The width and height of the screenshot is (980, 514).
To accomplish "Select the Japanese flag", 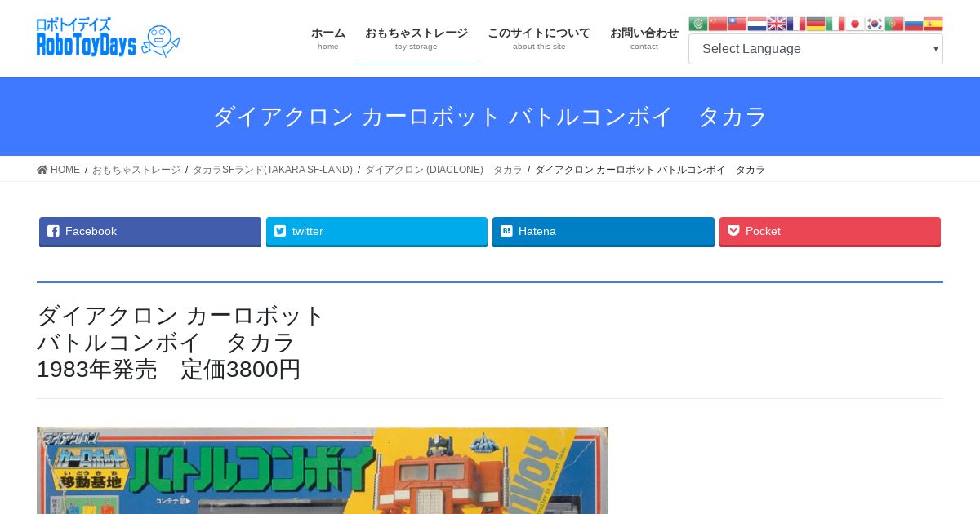I will [855, 24].
